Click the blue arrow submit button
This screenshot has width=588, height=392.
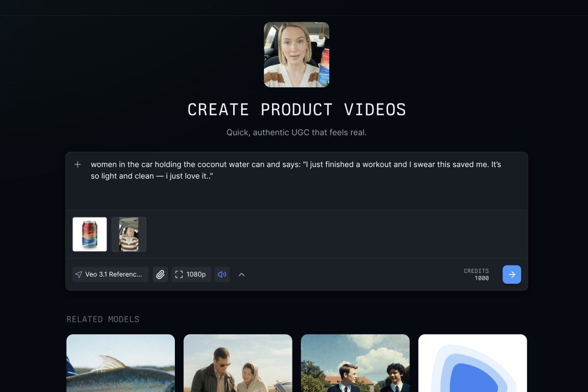512,274
